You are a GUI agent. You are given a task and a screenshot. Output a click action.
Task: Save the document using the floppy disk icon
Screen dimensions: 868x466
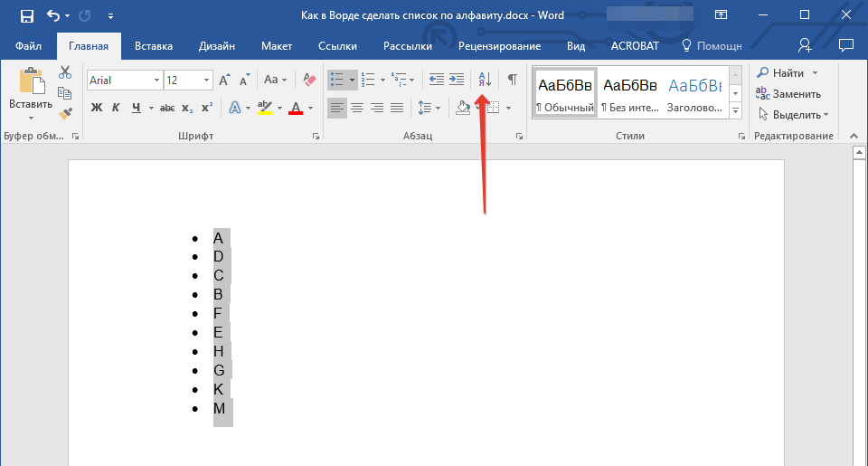26,15
